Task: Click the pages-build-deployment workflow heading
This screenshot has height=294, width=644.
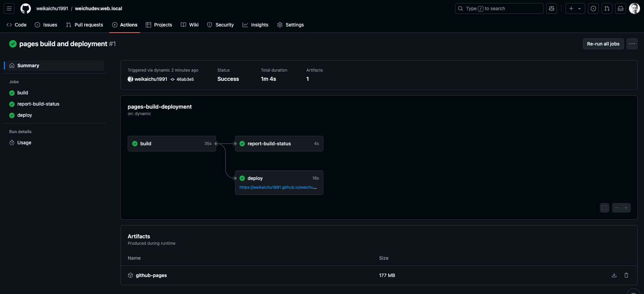Action: [160, 107]
